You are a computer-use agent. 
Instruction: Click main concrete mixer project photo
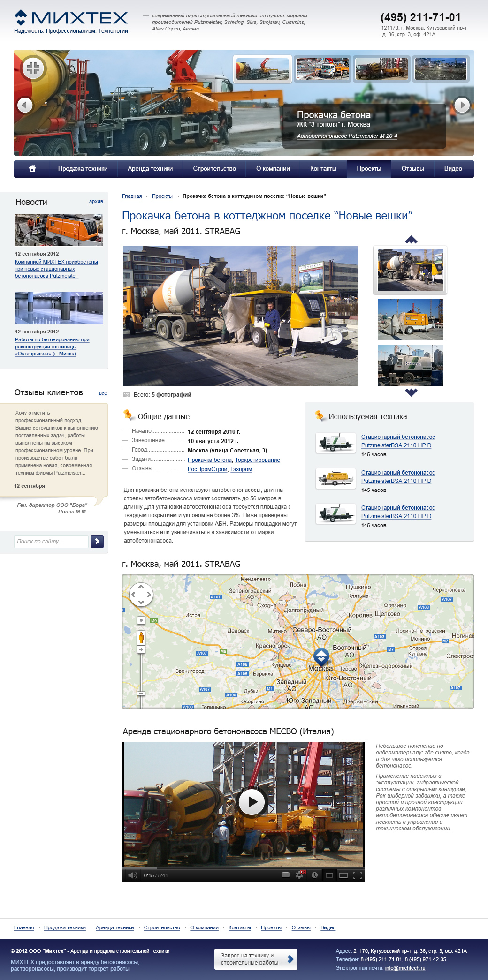pyautogui.click(x=240, y=316)
